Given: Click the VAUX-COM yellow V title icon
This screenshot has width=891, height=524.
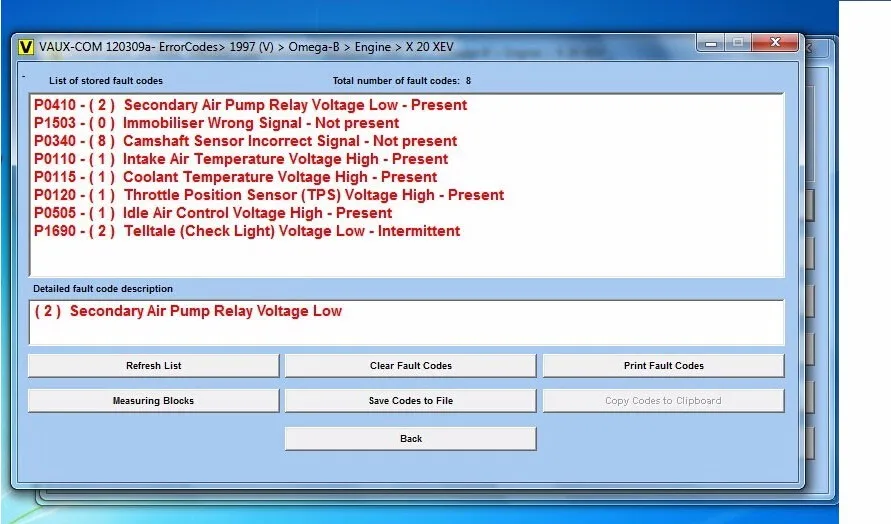Looking at the screenshot, I should pos(26,47).
